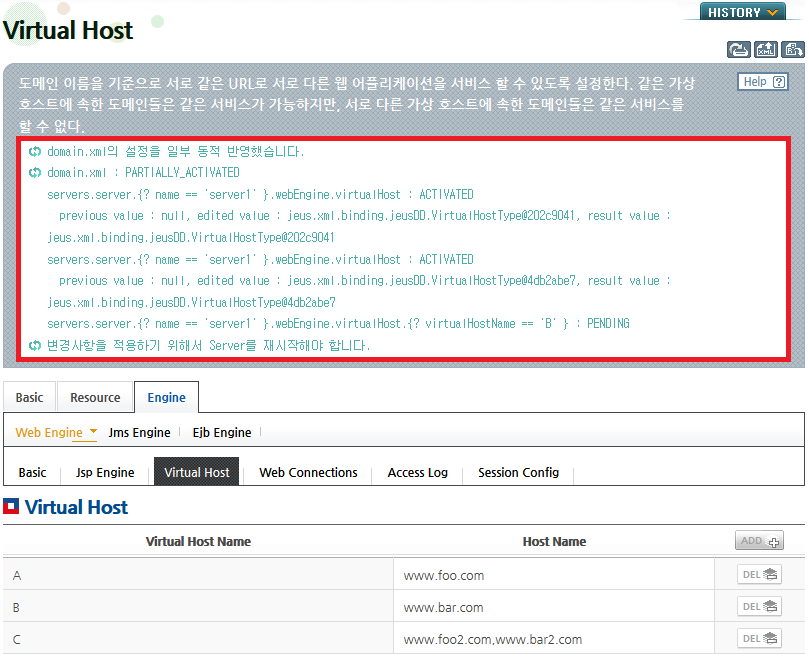Open the Web Engine Basic sub-tab
Screen dimensions: 809x656
tap(33, 472)
